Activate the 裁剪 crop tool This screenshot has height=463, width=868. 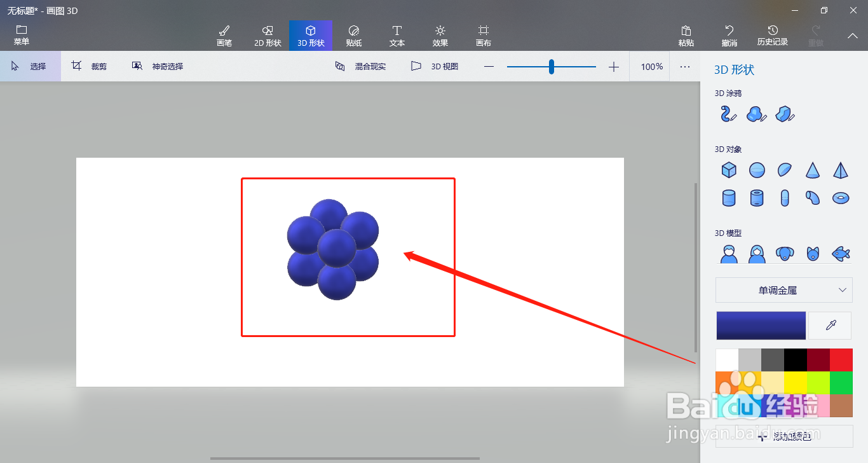click(x=90, y=66)
